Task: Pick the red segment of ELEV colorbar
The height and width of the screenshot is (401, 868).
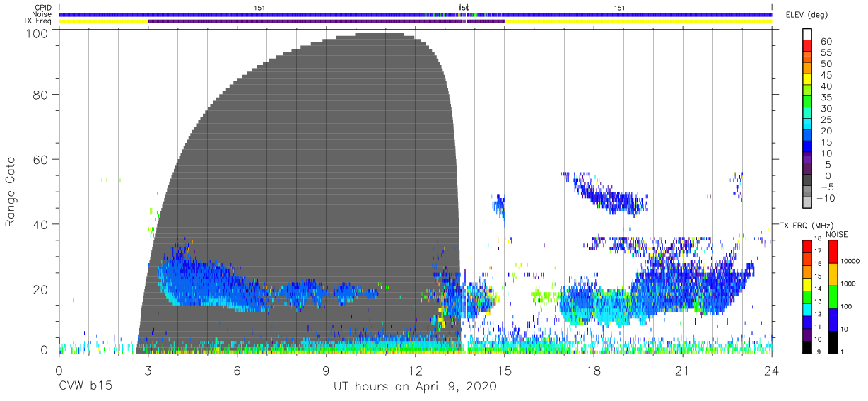Action: pos(809,45)
